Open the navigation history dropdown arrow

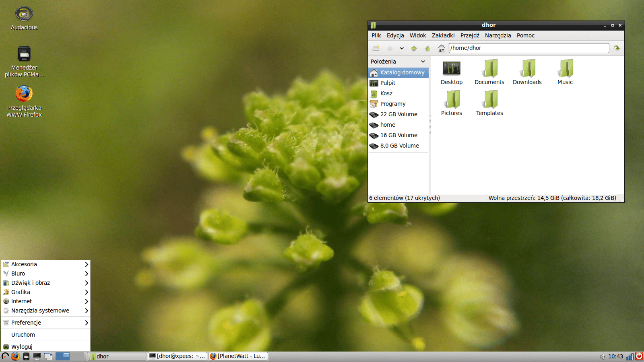pyautogui.click(x=401, y=48)
